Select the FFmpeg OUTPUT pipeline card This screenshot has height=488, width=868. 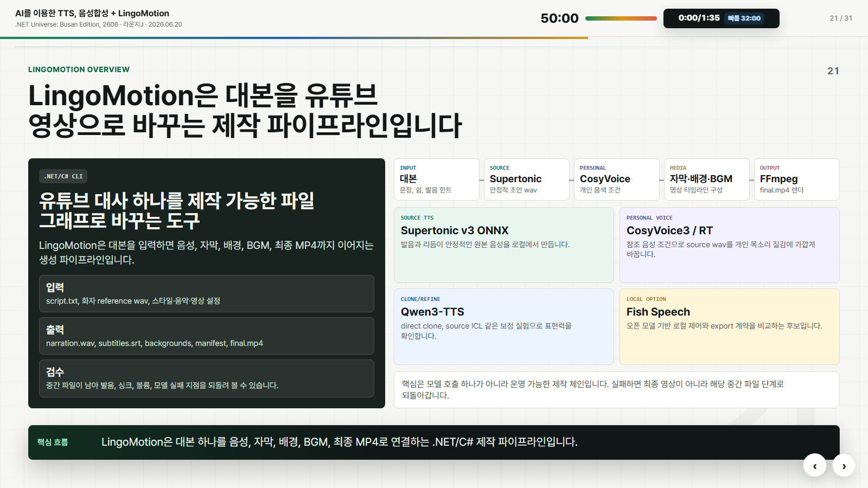coord(797,179)
